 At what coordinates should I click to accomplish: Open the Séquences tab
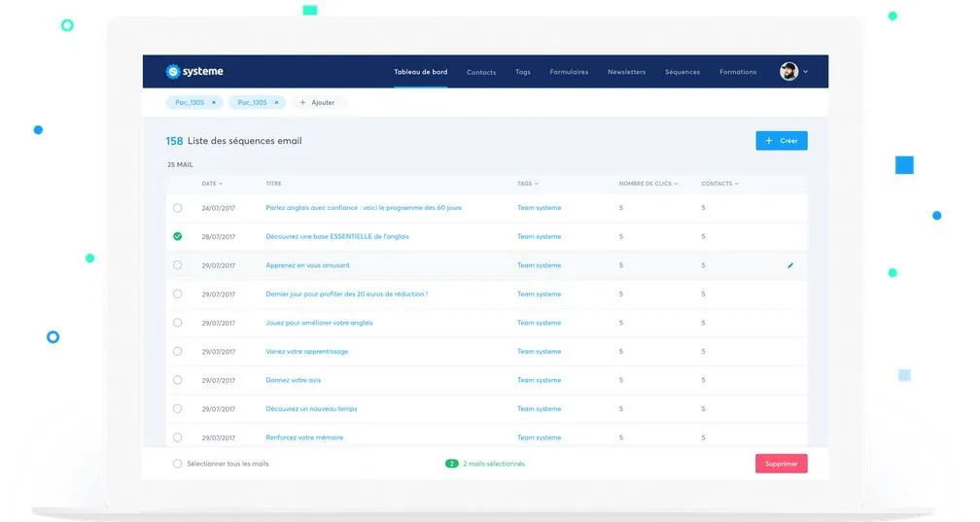682,72
